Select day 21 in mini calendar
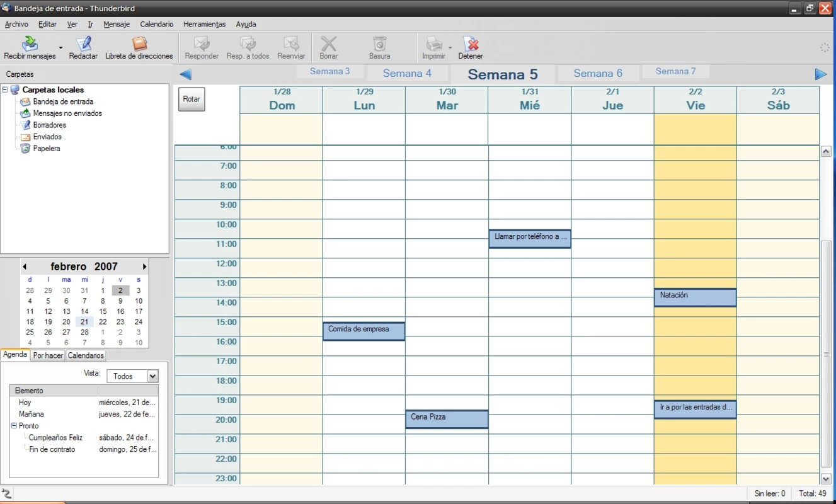The width and height of the screenshot is (836, 504). (x=84, y=321)
